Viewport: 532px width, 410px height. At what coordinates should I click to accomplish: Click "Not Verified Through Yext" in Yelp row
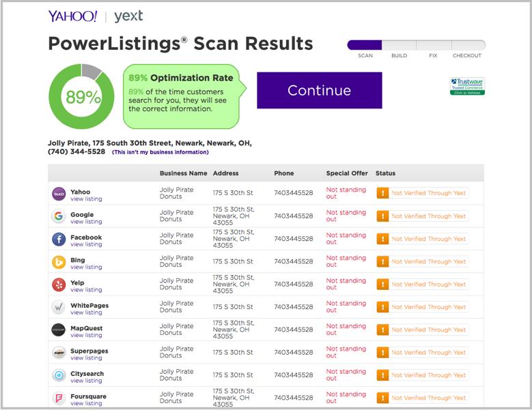click(428, 284)
